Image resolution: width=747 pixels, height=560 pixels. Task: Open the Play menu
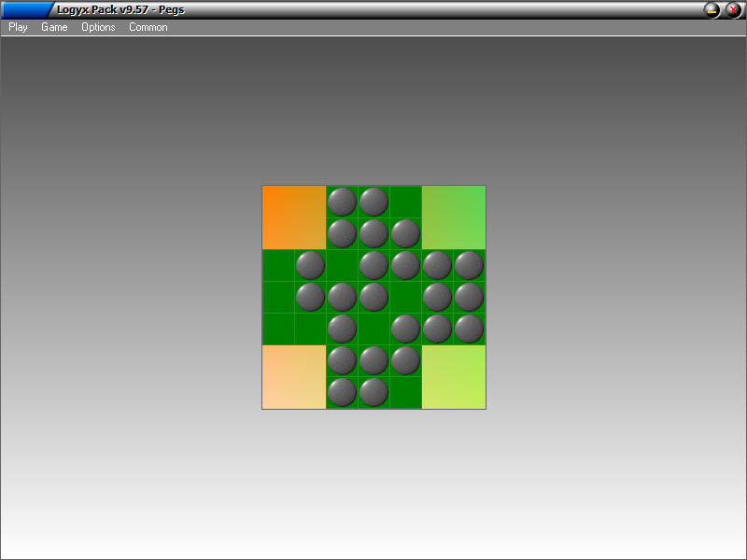(x=18, y=27)
